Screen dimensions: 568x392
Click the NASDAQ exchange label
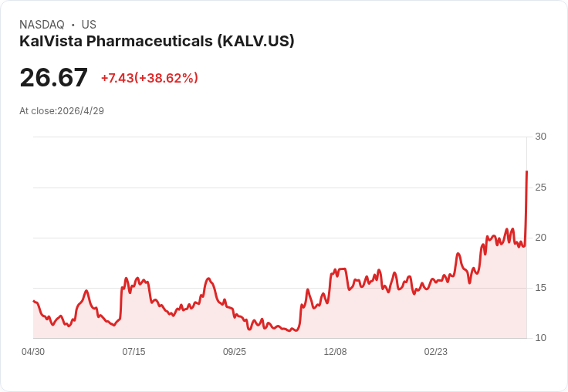tap(42, 25)
